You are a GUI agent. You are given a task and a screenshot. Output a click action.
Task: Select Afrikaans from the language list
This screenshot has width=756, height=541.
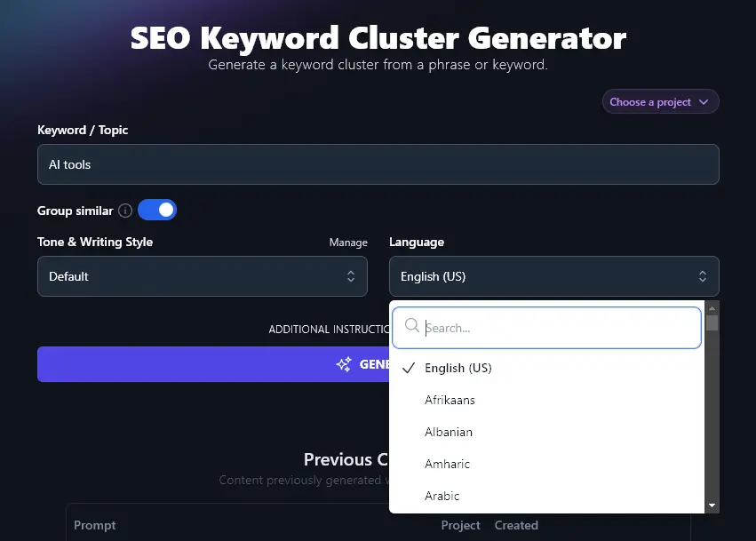pyautogui.click(x=449, y=400)
